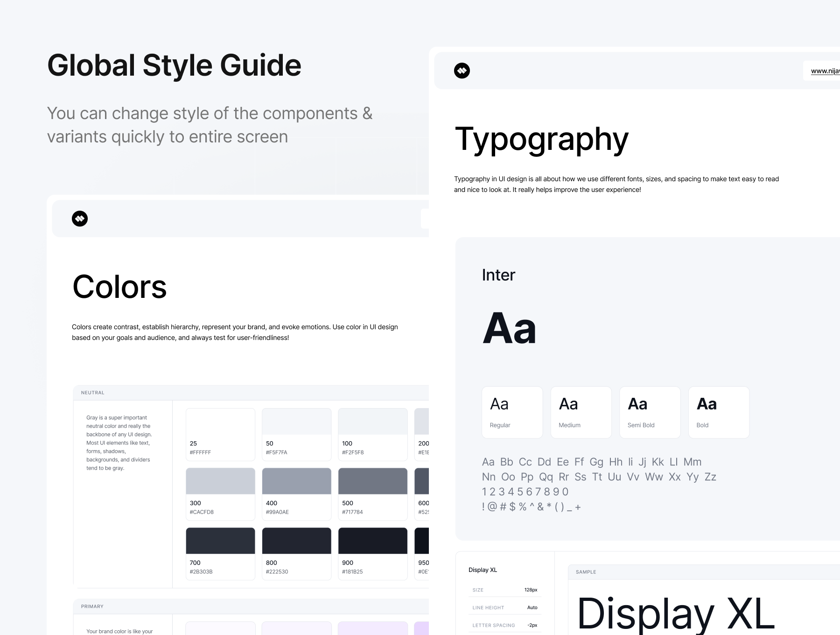This screenshot has height=635, width=840.
Task: Select the Regular font weight card
Action: point(512,412)
